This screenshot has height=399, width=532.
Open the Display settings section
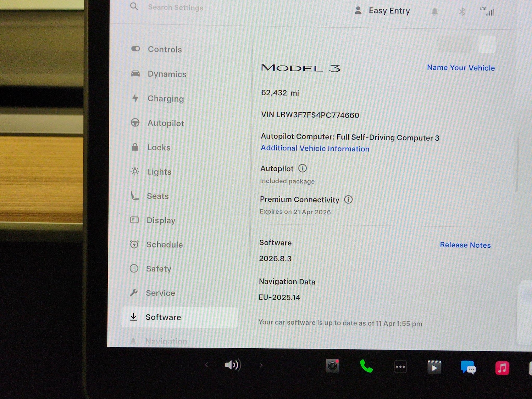[x=161, y=220]
